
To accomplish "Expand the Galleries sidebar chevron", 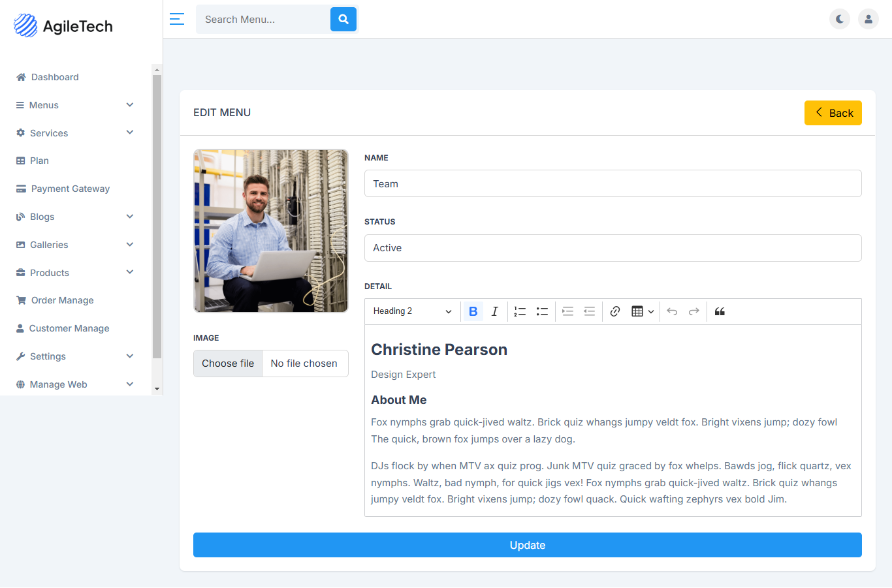I will pos(130,244).
